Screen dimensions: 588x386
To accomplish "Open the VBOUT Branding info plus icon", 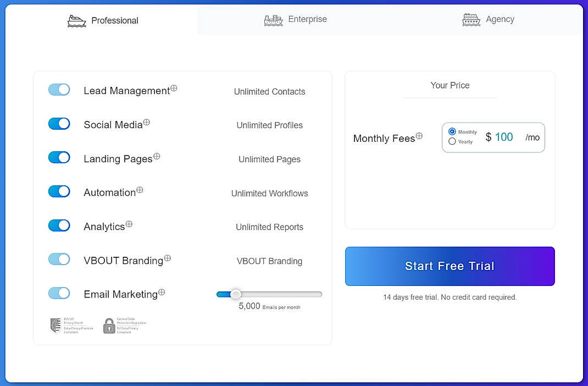I will [x=167, y=258].
